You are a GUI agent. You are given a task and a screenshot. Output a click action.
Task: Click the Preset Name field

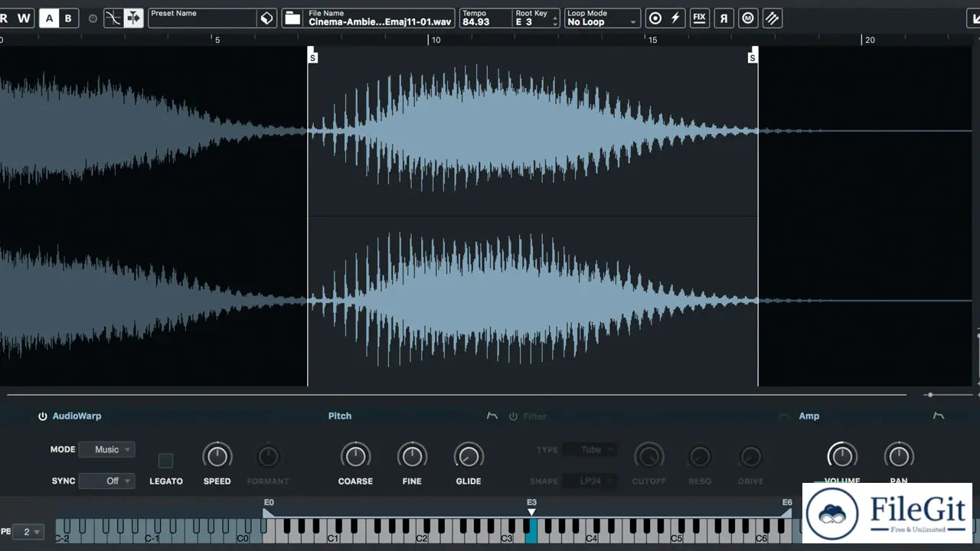(x=202, y=18)
